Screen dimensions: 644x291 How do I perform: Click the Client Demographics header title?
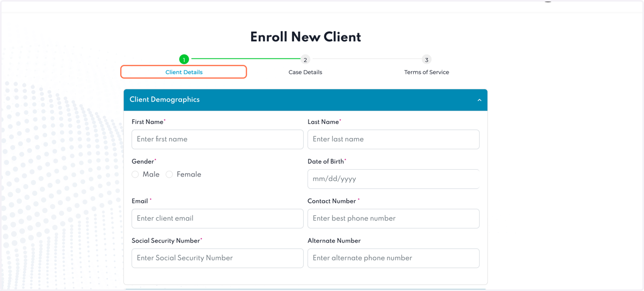[x=164, y=100]
